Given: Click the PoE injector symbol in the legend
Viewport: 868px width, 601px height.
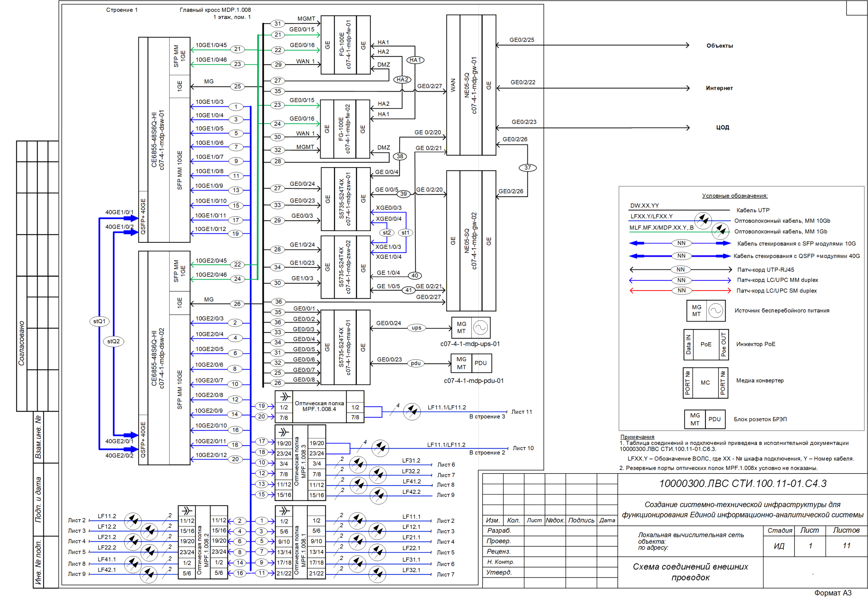Looking at the screenshot, I should (706, 344).
